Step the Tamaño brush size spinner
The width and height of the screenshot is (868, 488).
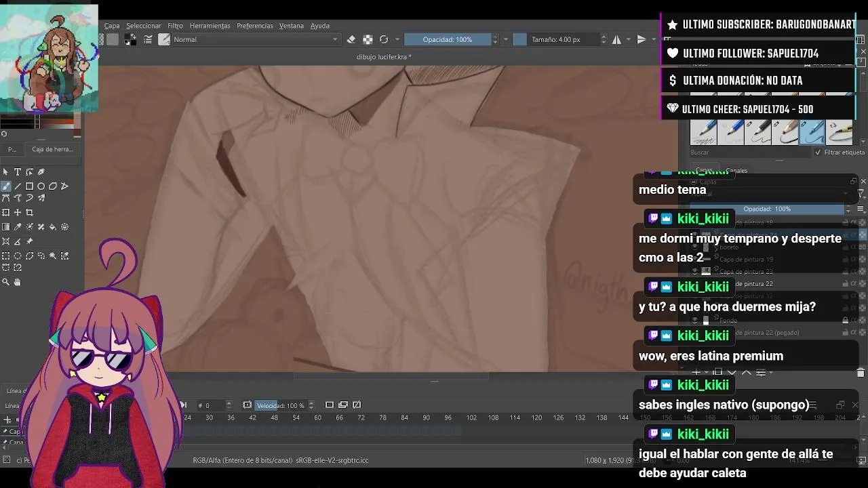604,39
